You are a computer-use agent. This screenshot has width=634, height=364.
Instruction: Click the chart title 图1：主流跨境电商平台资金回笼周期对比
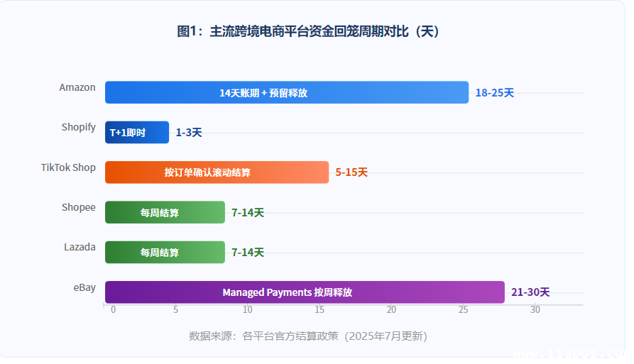click(x=307, y=31)
